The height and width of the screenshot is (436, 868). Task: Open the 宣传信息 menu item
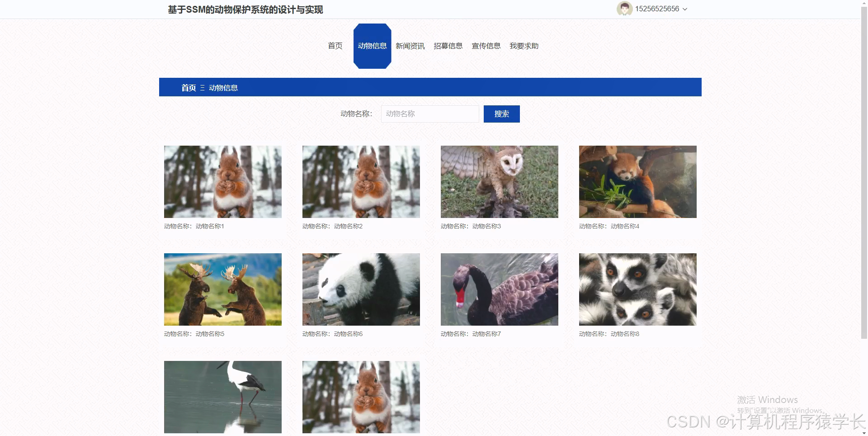(x=486, y=46)
